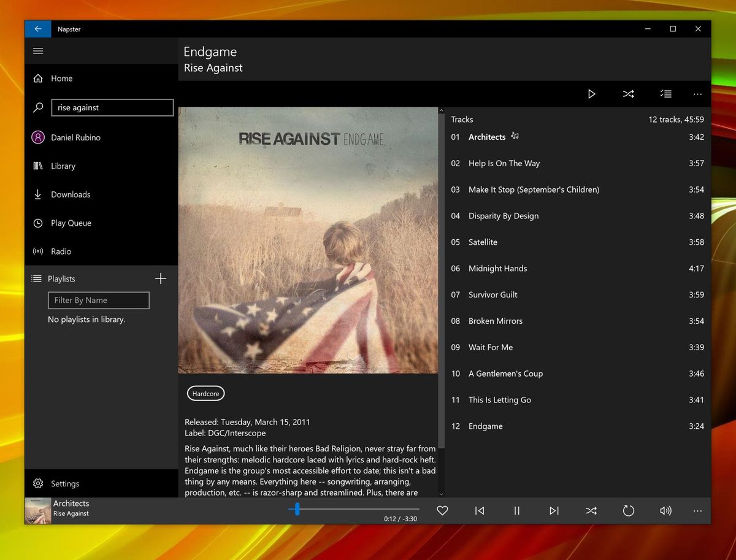Screen dimensions: 736x560
Task: Favorite the current track with the heart icon
Action: click(442, 510)
